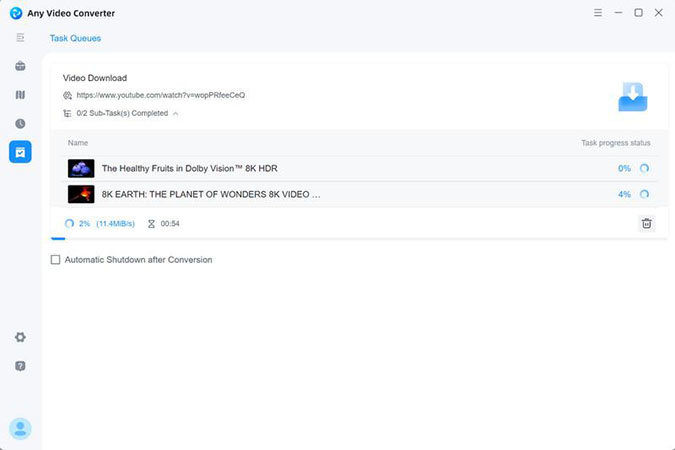Close the Any Video Converter window

point(659,13)
